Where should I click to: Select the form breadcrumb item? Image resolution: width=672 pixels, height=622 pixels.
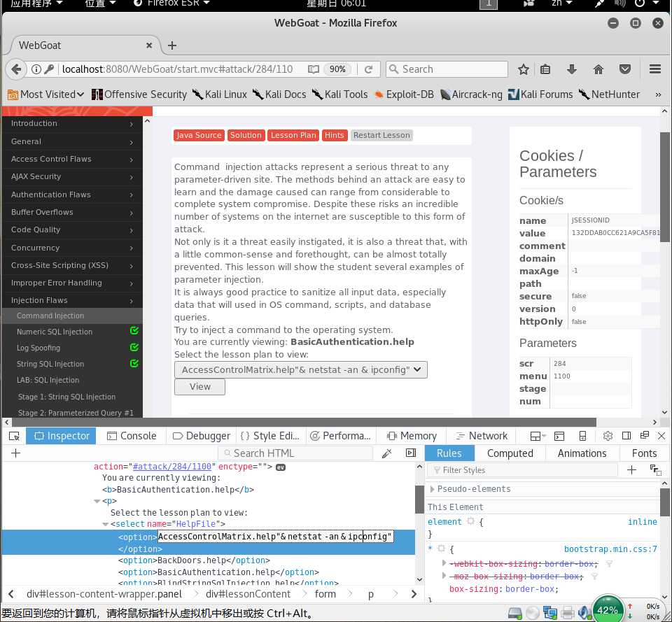click(x=325, y=594)
